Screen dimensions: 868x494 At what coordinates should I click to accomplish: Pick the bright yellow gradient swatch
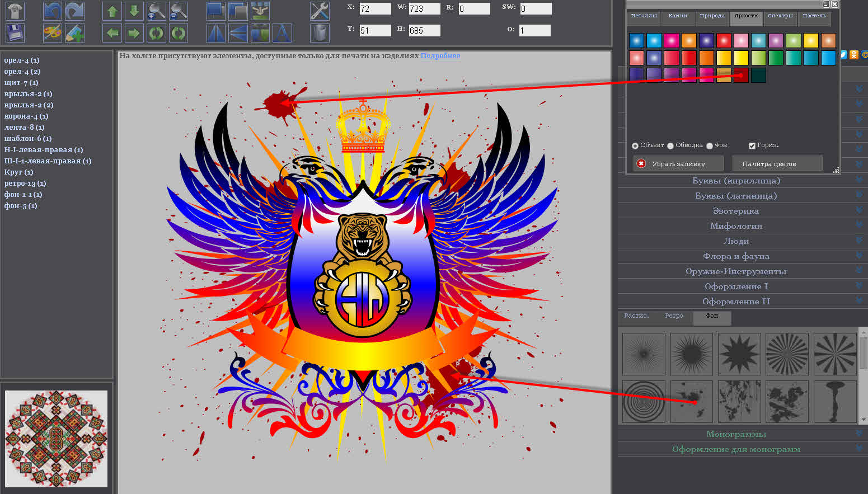pyautogui.click(x=741, y=58)
